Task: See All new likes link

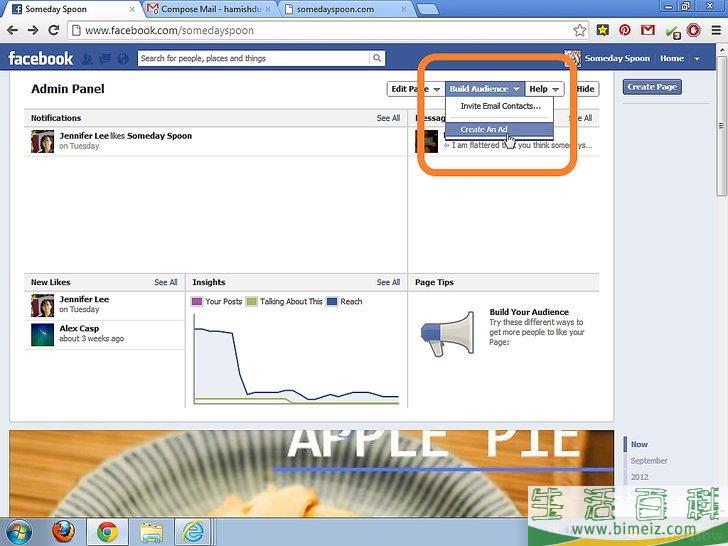Action: tap(166, 282)
